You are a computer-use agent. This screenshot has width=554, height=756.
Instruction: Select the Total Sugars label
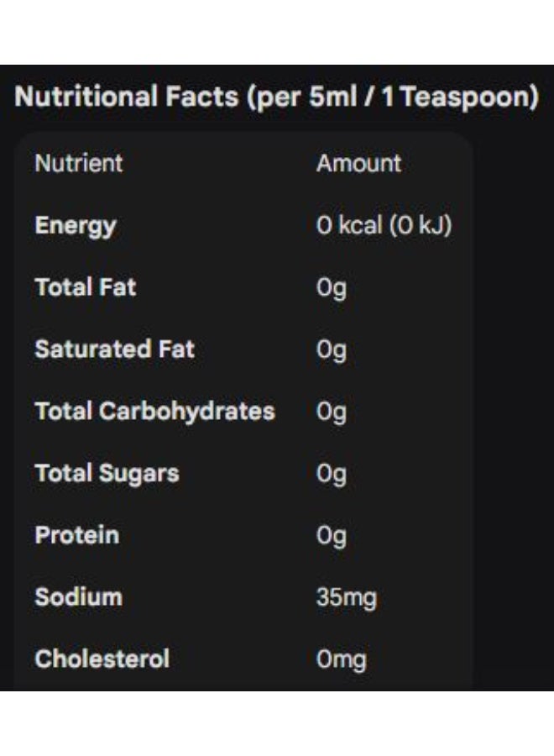click(x=107, y=474)
